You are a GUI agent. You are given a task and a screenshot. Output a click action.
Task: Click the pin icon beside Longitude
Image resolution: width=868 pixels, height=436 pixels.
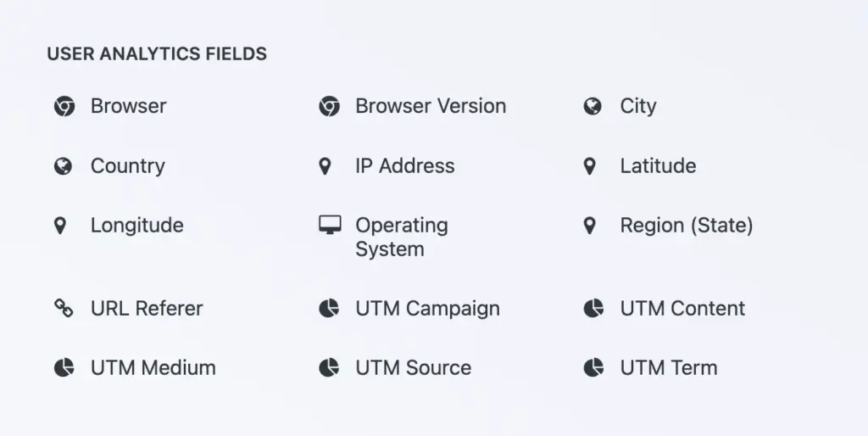click(59, 226)
